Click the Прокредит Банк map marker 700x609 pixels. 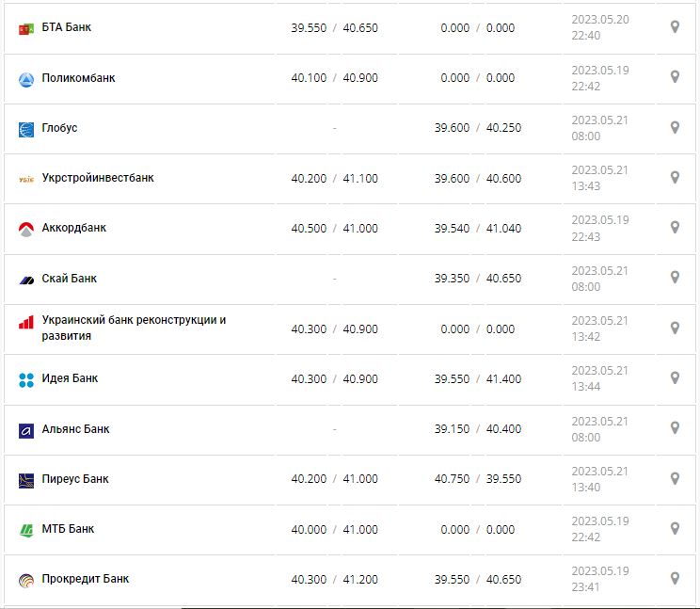pyautogui.click(x=675, y=578)
